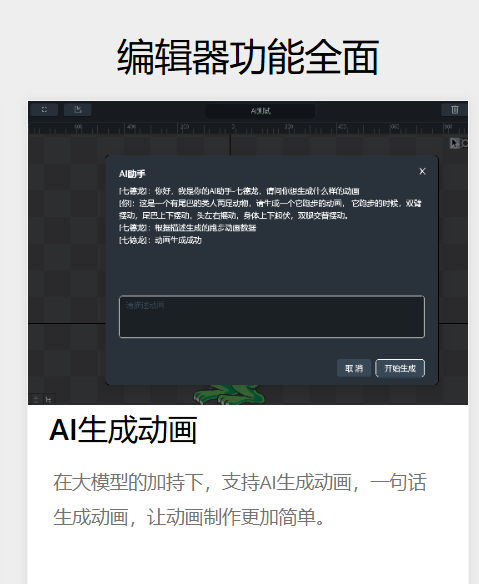The height and width of the screenshot is (584, 479).
Task: Click the fullscreen icon in editor toolbar
Action: tap(44, 110)
